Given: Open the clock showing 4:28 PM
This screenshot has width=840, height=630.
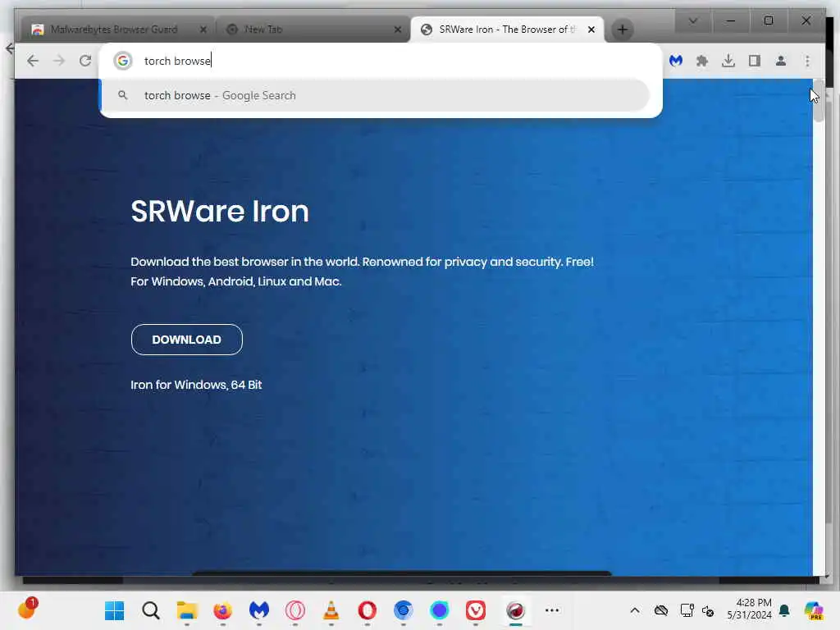Looking at the screenshot, I should click(750, 609).
